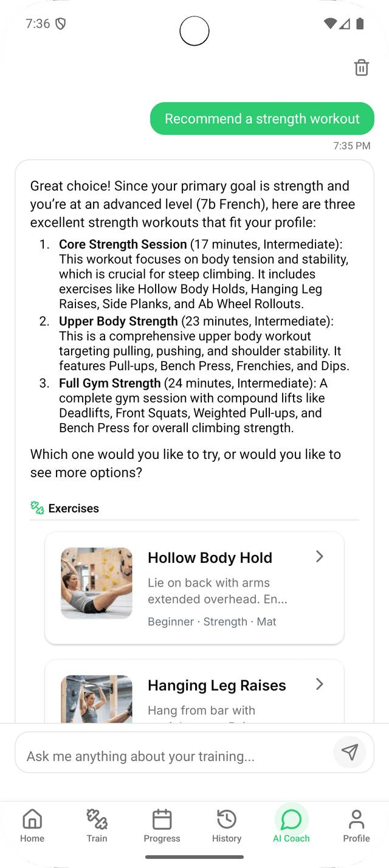Select the Home icon in bottom navigation
This screenshot has width=389, height=868.
click(x=32, y=819)
